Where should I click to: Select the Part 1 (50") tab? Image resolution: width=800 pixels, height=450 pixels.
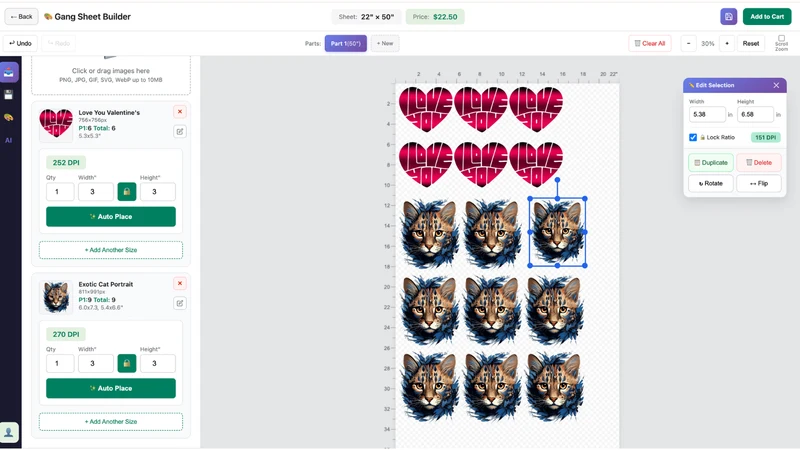345,43
